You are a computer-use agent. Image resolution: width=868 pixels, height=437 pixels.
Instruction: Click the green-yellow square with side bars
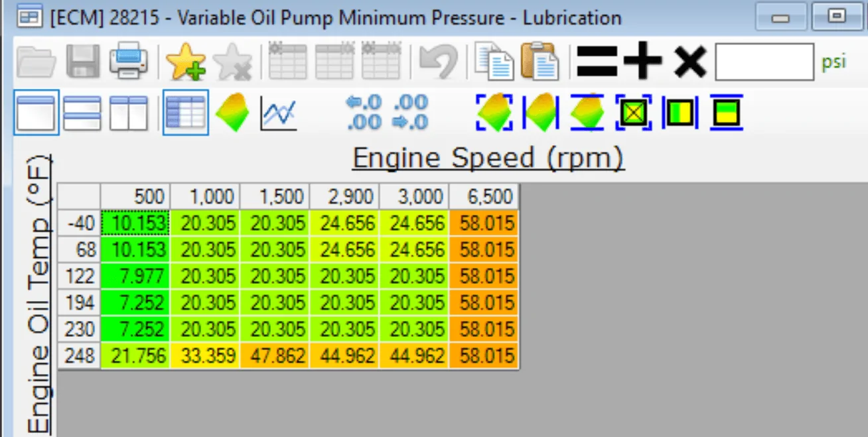680,113
